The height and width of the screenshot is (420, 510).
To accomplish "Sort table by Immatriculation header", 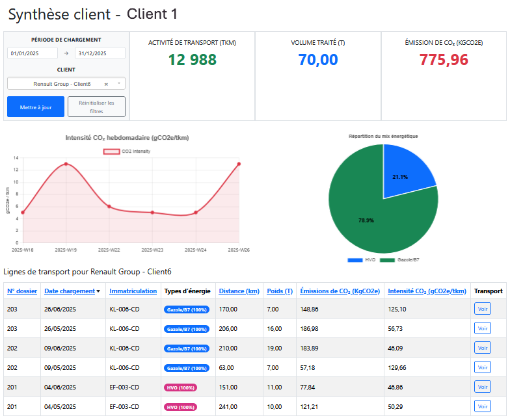I will pyautogui.click(x=133, y=291).
